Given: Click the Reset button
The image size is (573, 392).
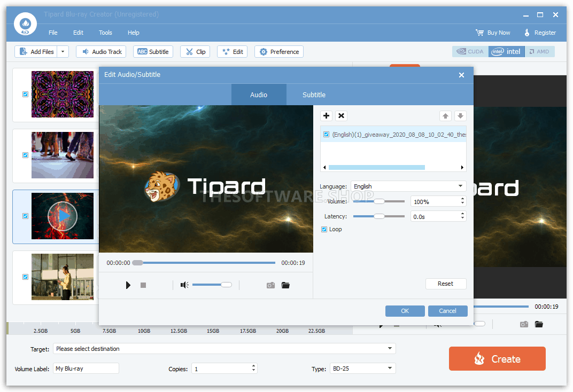Looking at the screenshot, I should 446,284.
